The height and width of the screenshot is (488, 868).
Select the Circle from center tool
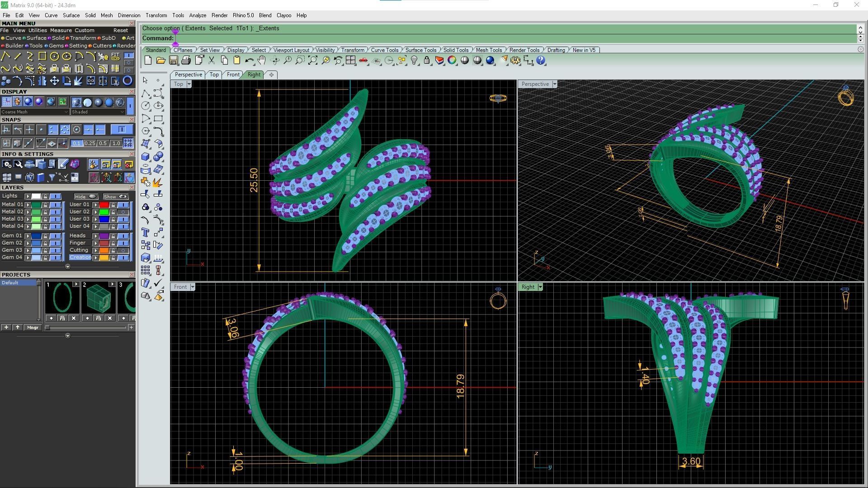coord(54,56)
